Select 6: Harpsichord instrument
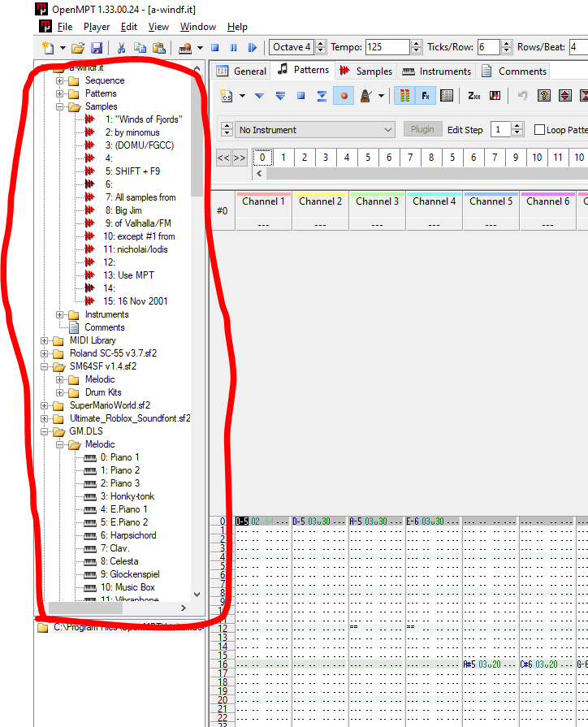The width and height of the screenshot is (588, 727). (x=128, y=535)
